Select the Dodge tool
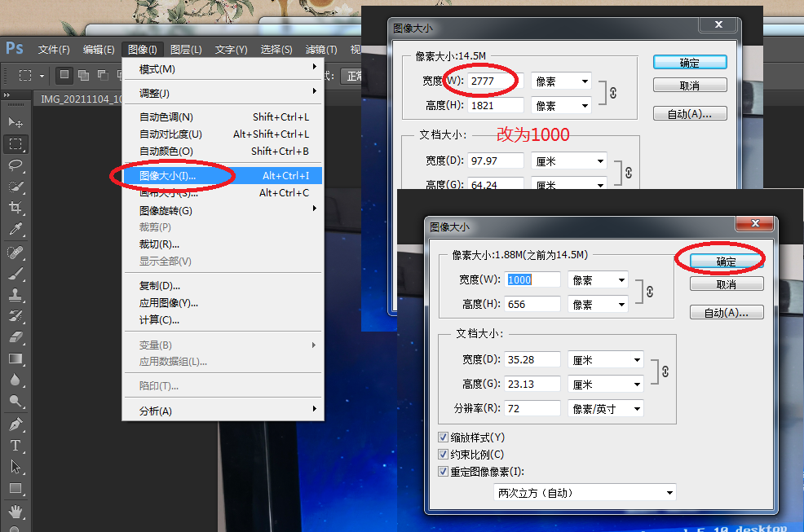804x532 pixels. [x=15, y=402]
